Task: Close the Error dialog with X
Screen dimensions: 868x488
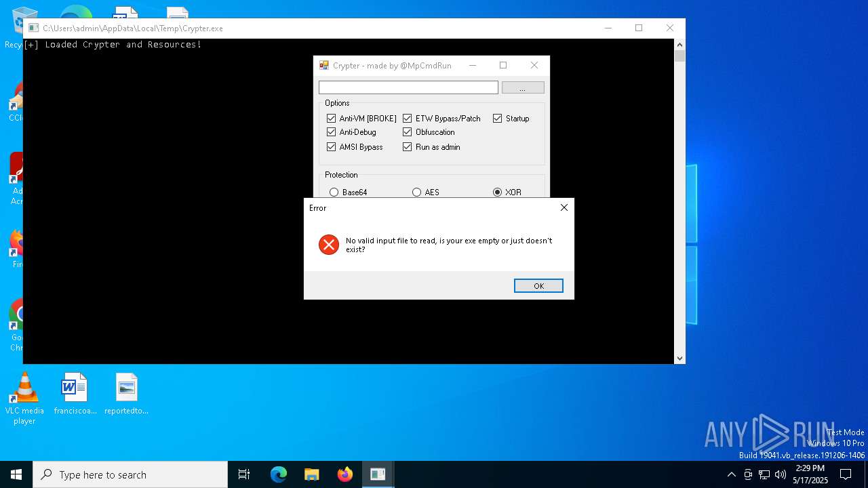Action: 564,208
